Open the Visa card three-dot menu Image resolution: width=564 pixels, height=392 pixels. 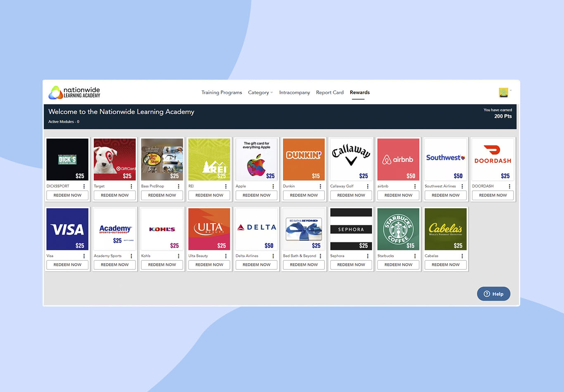click(84, 256)
